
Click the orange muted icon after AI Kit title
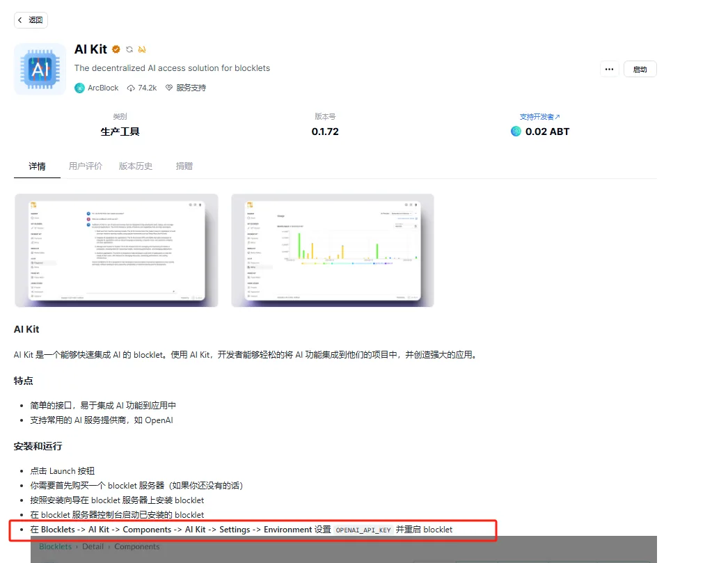142,49
